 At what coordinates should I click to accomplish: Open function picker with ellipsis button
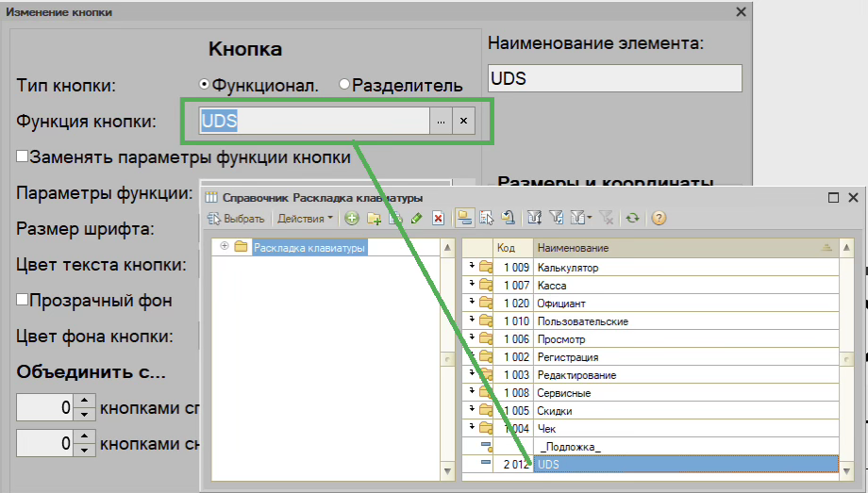(440, 122)
